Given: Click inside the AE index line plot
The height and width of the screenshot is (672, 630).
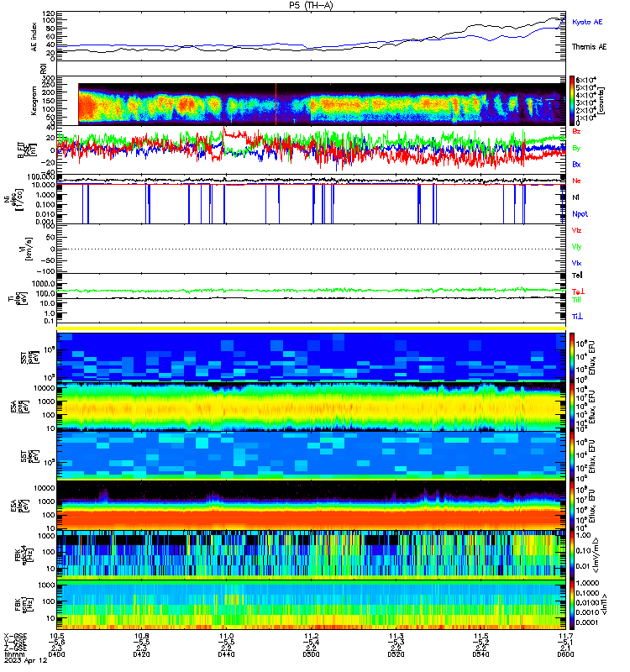Looking at the screenshot, I should click(311, 36).
